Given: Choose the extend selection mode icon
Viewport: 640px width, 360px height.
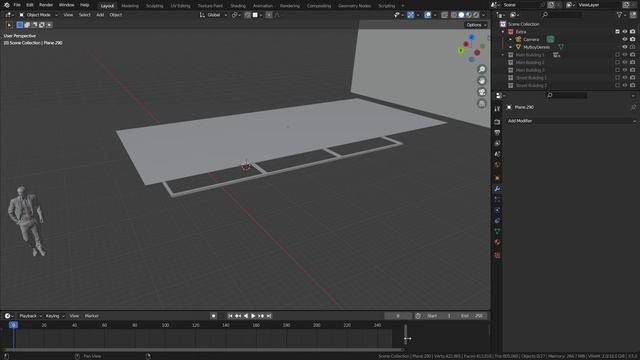Looking at the screenshot, I should tap(27, 25).
